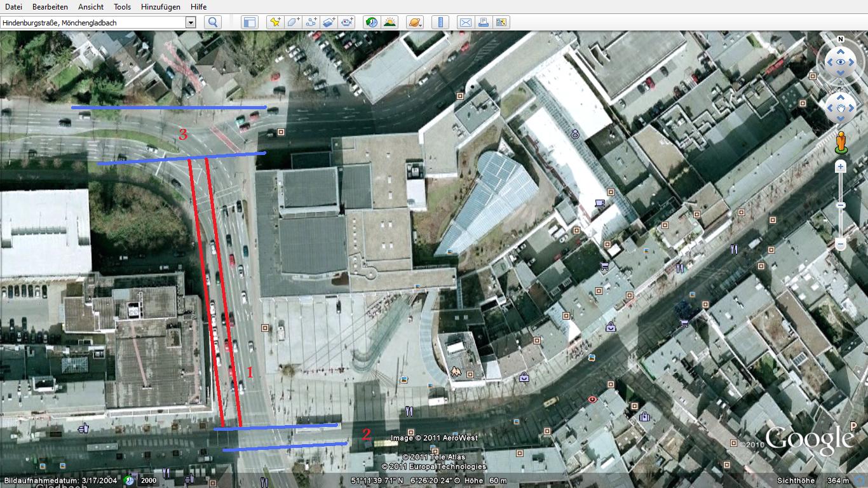Click the zoom slider handle
Image resolution: width=868 pixels, height=488 pixels.
[840, 205]
